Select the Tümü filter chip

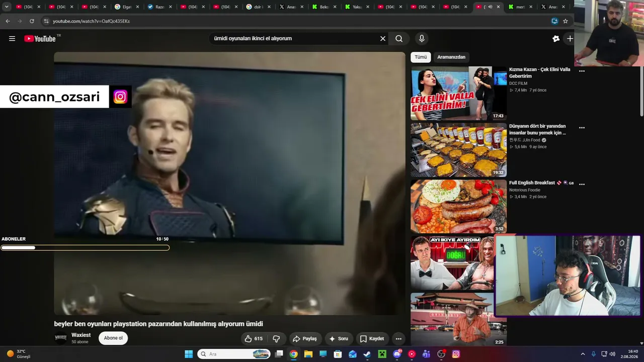[421, 57]
